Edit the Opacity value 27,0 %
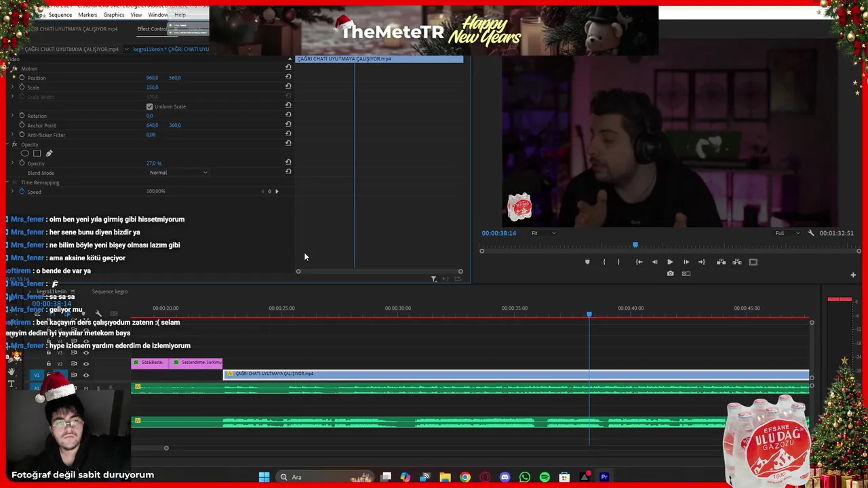The width and height of the screenshot is (868, 488). 154,163
